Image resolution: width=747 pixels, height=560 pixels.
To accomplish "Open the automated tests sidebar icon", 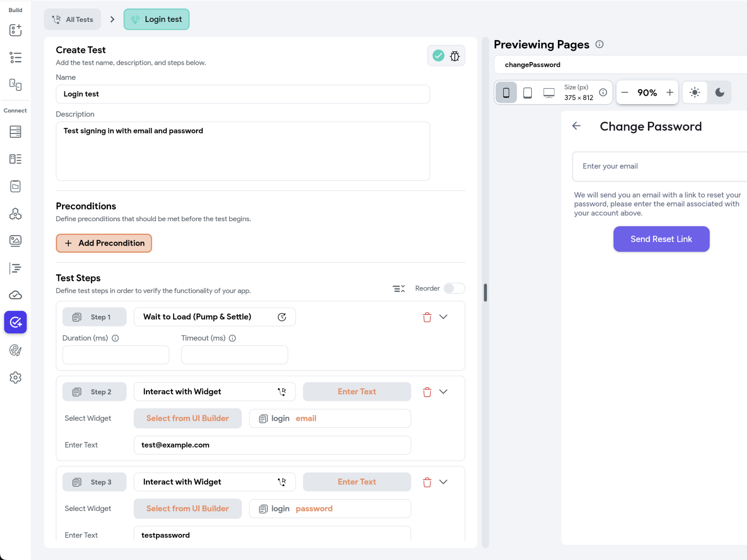I will pos(15,322).
